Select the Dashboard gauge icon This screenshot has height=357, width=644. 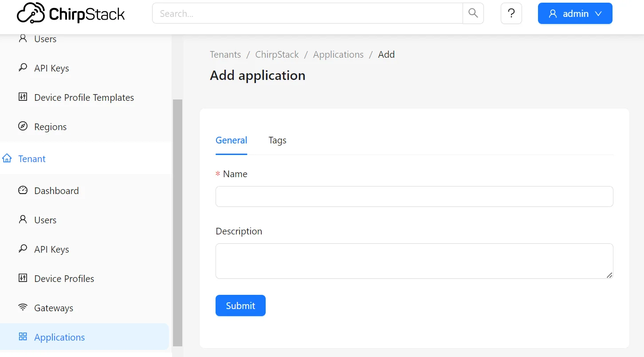click(x=23, y=190)
